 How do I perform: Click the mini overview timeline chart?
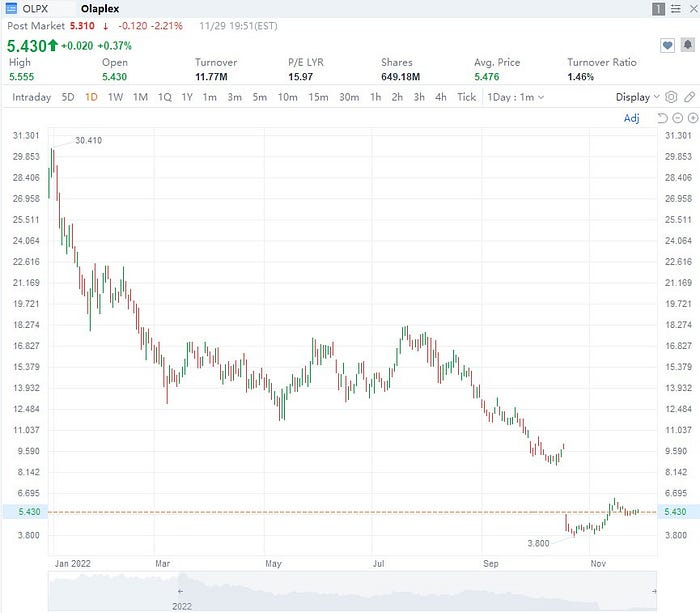click(352, 591)
